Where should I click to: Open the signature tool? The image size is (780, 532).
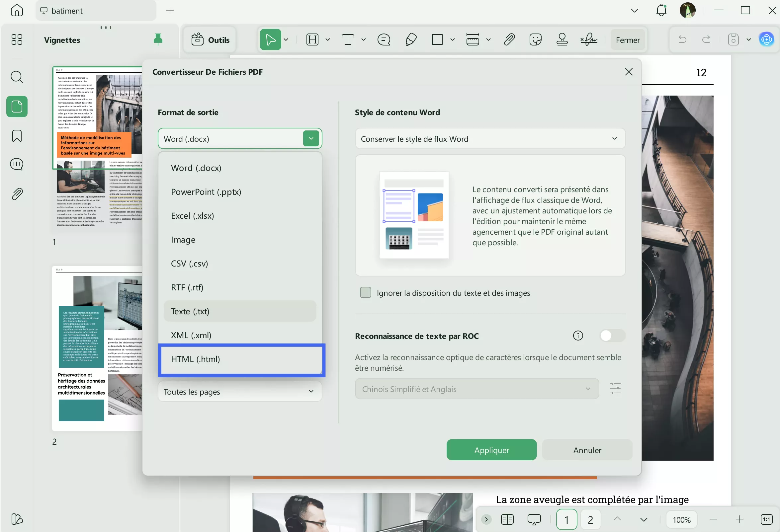(x=589, y=39)
